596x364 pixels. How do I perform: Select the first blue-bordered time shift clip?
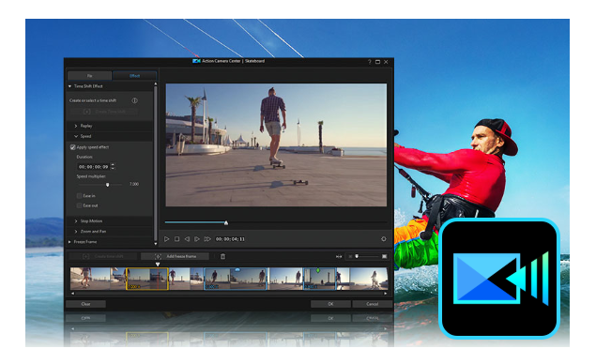tap(236, 279)
